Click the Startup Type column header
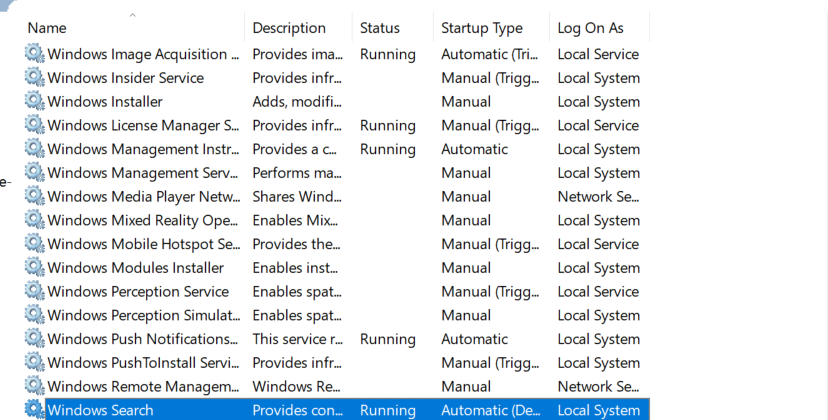 click(482, 28)
